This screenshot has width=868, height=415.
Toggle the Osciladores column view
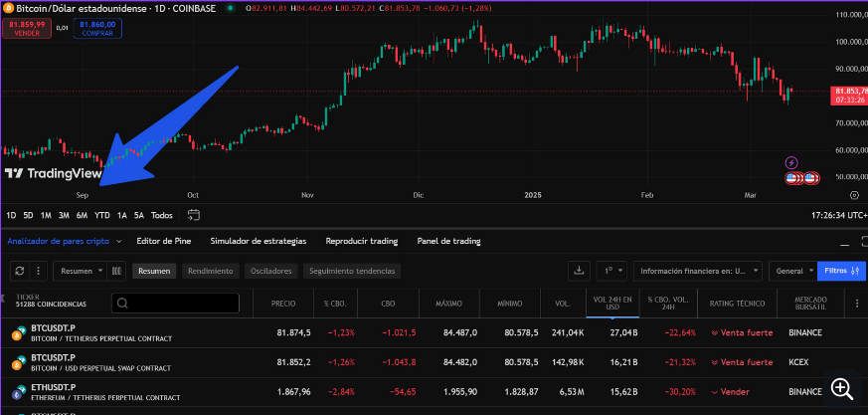tap(271, 271)
